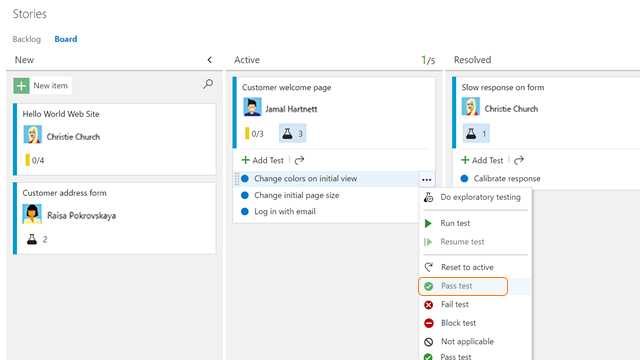Image resolution: width=640 pixels, height=360 pixels.
Task: Toggle the 0/3 task checklist on Customer welcome page
Action: tap(254, 133)
